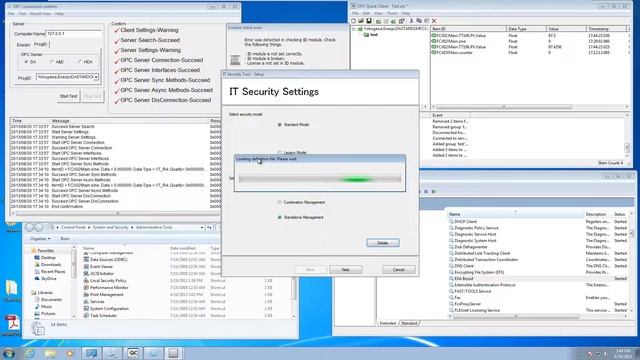Select HDA radio button under OPC Server
The width and height of the screenshot is (640, 360).
[x=80, y=62]
